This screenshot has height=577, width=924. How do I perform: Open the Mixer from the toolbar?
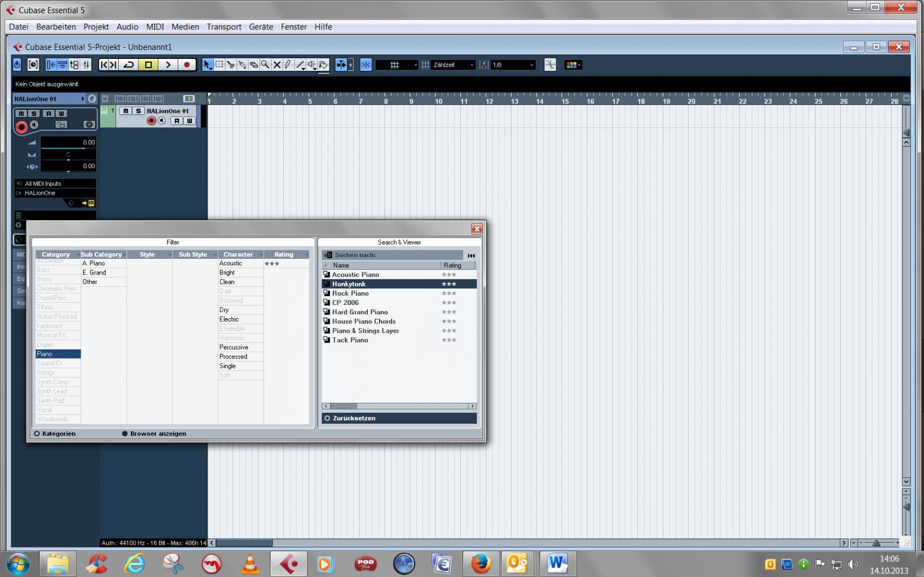click(86, 65)
